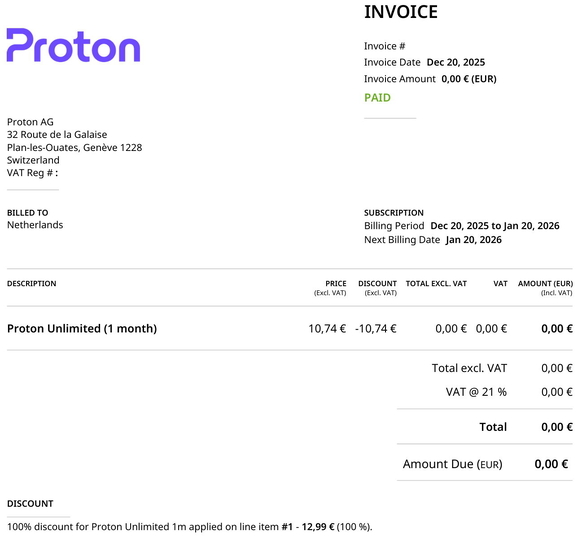Select the Proton Unlimited (1 month) line item
This screenshot has height=540, width=582.
(82, 328)
